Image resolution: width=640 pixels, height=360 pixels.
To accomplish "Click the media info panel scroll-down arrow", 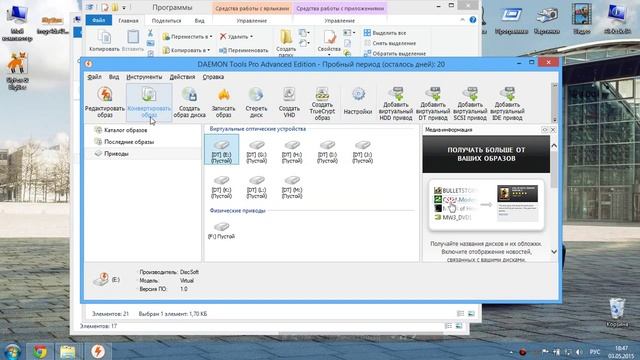I will [554, 252].
